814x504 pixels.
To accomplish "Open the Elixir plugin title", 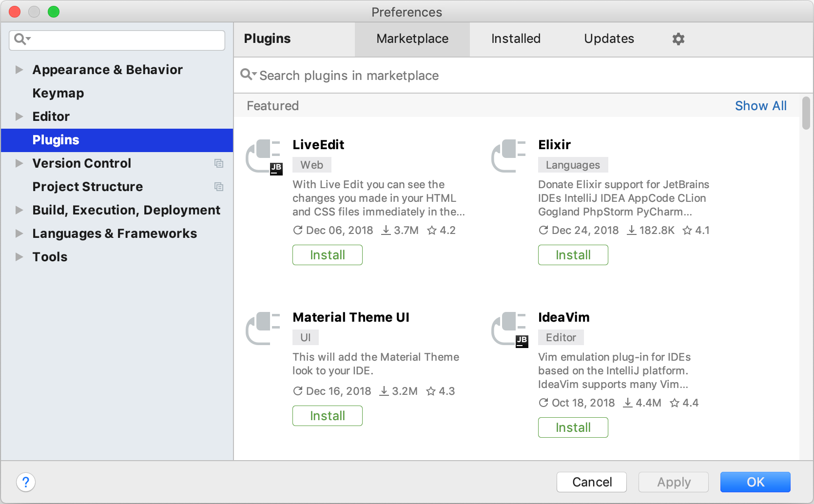I will [554, 145].
